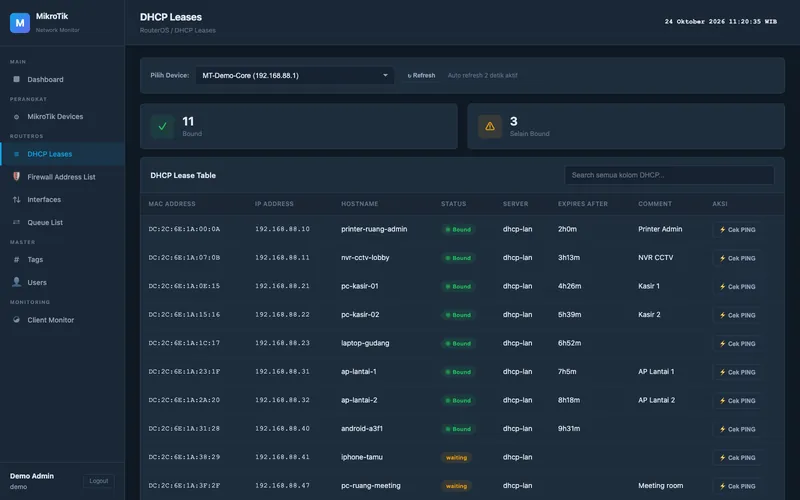This screenshot has width=800, height=500.
Task: Click expiry value 7h5m
Action: (x=567, y=371)
